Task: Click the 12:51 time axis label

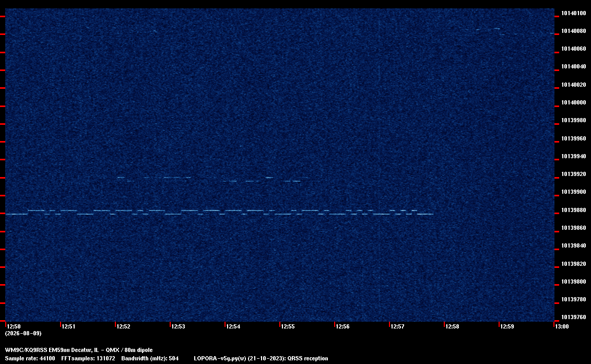Action: (x=68, y=326)
